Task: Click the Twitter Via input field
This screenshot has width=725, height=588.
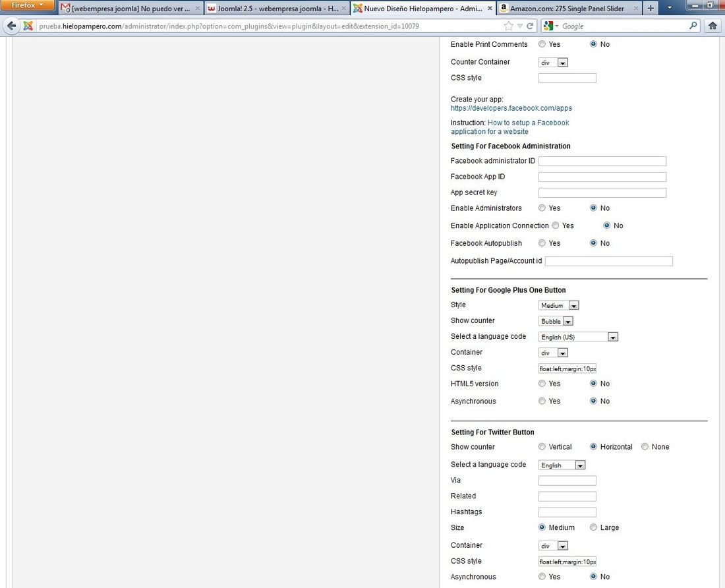Action: [x=567, y=481]
